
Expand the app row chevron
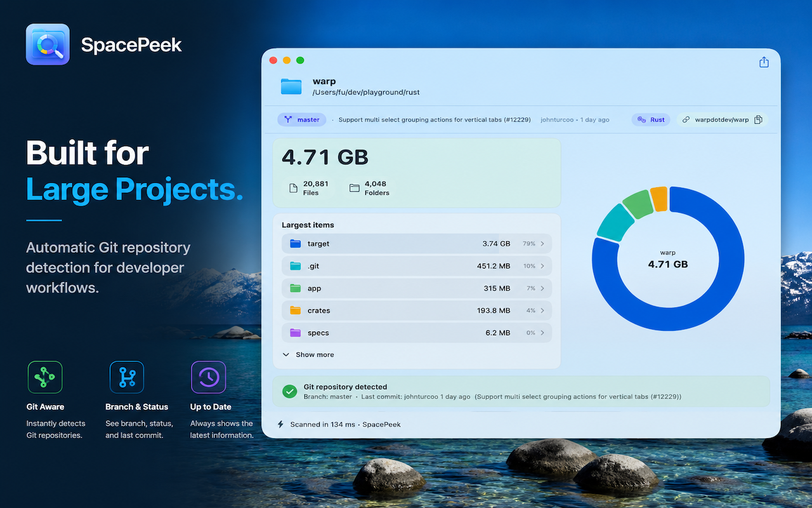click(x=542, y=288)
